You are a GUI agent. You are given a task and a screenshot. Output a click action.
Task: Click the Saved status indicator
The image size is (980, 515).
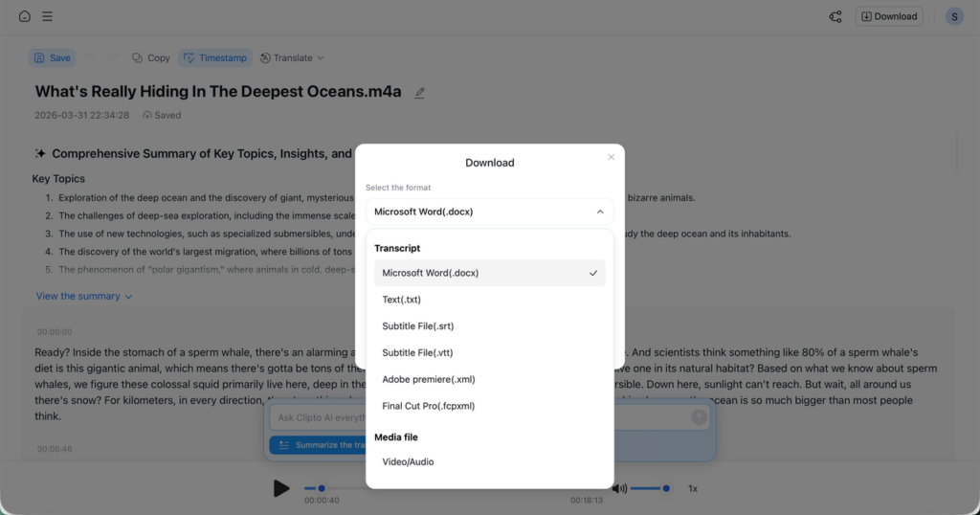pyautogui.click(x=162, y=115)
